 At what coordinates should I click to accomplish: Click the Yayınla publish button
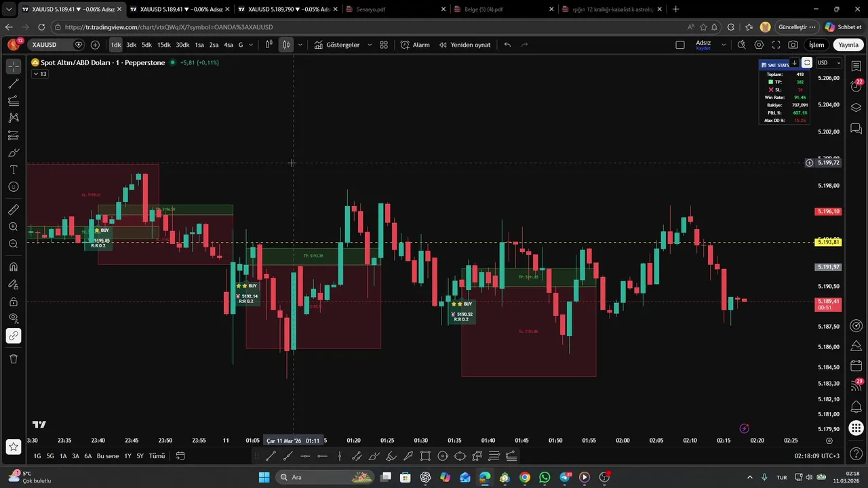click(x=848, y=45)
